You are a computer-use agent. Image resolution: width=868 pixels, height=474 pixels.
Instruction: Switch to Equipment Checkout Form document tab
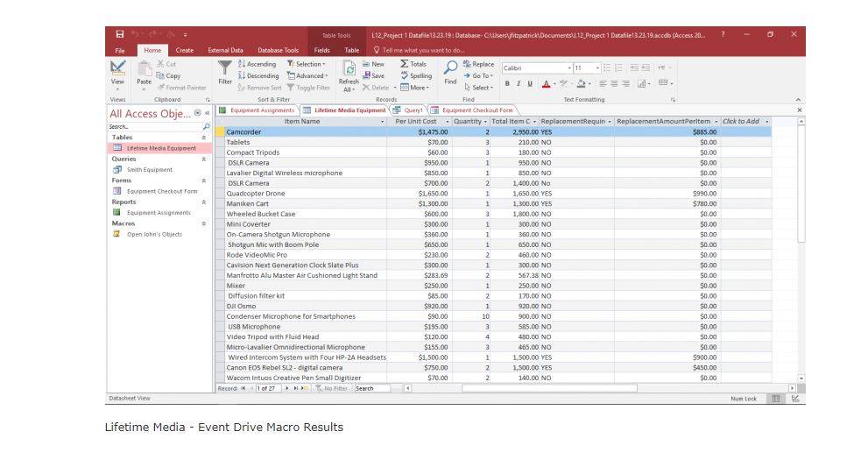pyautogui.click(x=472, y=110)
